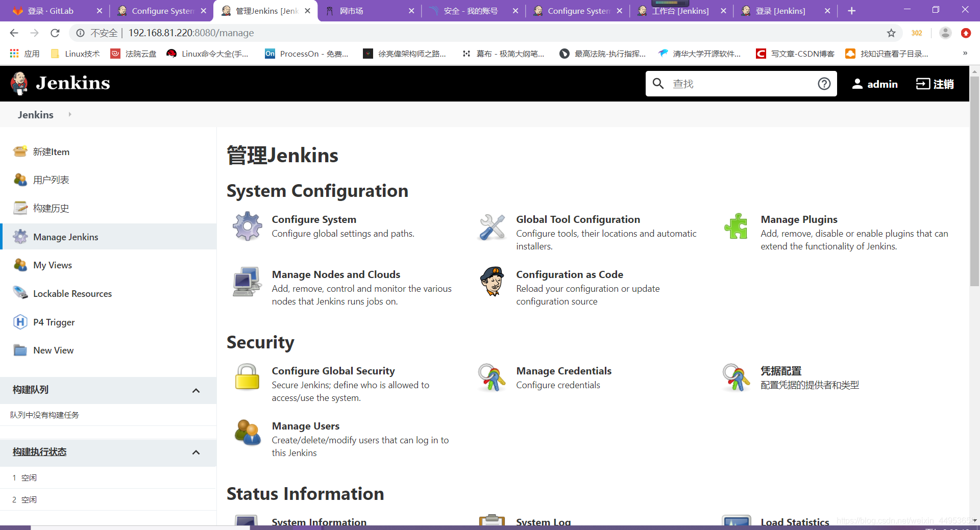
Task: Open the 写文章-CSDN博客 bookmark
Action: click(x=795, y=54)
